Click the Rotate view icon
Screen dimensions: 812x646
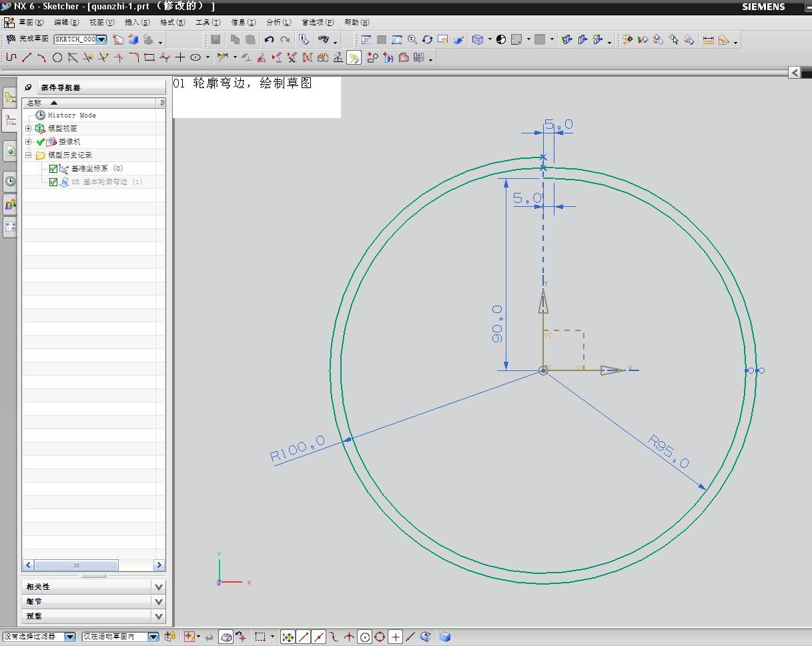(x=428, y=40)
